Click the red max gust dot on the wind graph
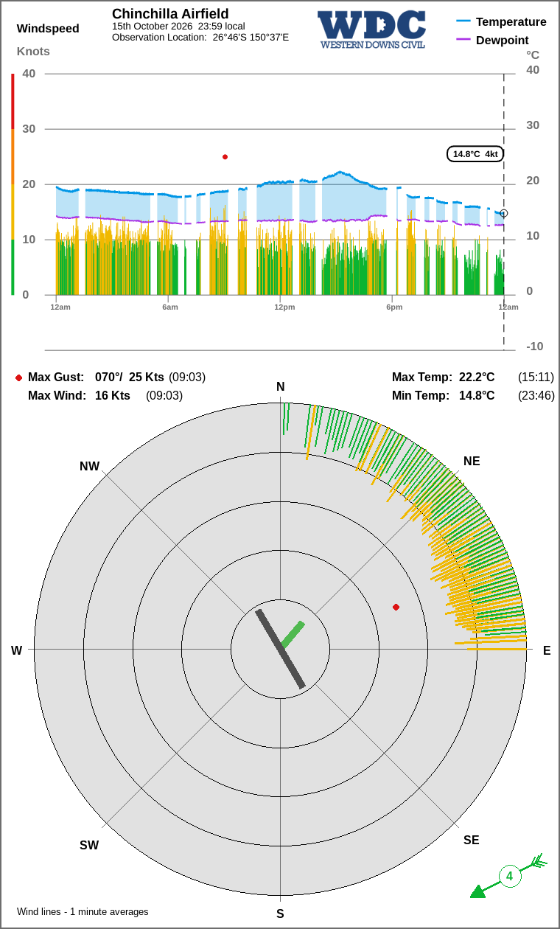This screenshot has width=560, height=929. pos(225,157)
